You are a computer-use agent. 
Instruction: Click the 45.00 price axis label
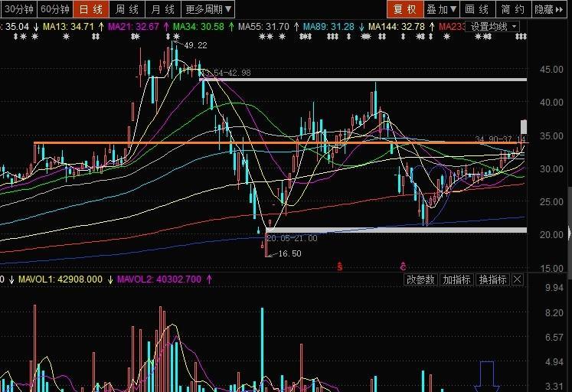click(551, 69)
